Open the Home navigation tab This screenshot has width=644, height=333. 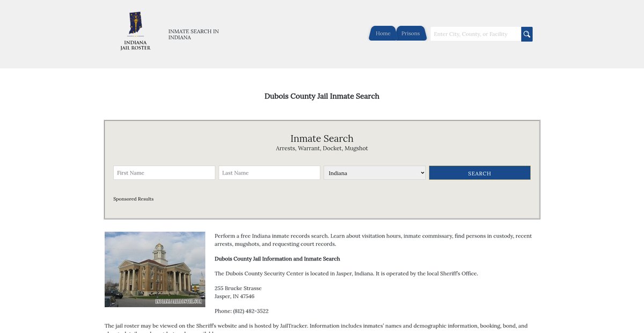[383, 33]
